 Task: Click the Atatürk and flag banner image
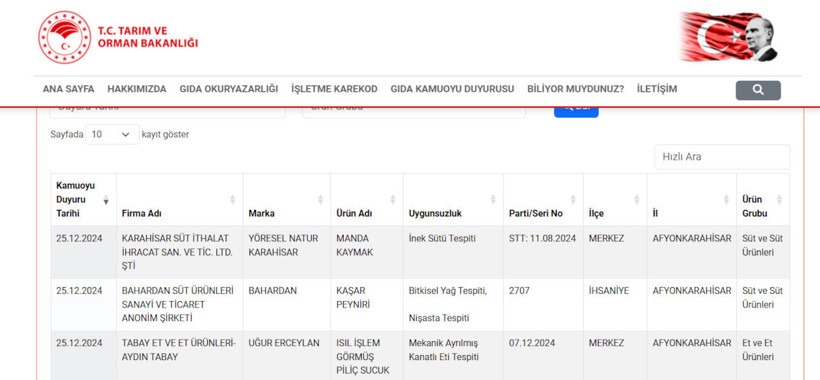click(x=729, y=37)
